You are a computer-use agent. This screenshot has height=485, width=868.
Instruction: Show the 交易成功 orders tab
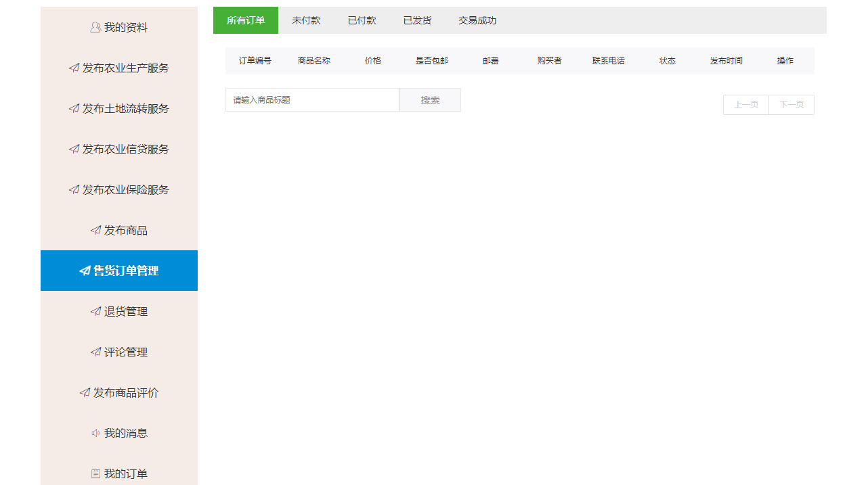(x=477, y=20)
